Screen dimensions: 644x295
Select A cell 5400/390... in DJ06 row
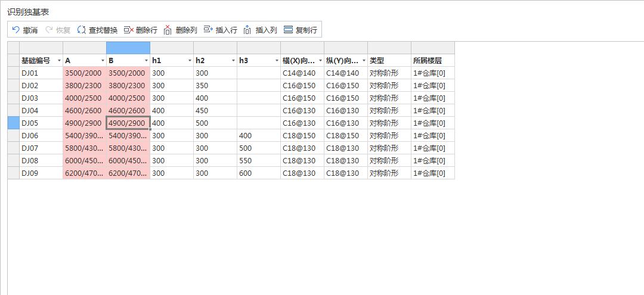pos(85,136)
